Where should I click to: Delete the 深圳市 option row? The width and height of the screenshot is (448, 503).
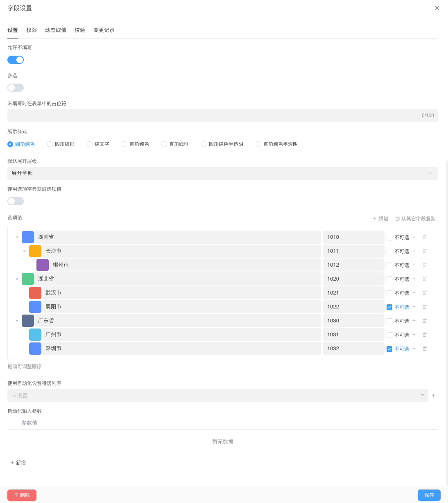tap(424, 348)
